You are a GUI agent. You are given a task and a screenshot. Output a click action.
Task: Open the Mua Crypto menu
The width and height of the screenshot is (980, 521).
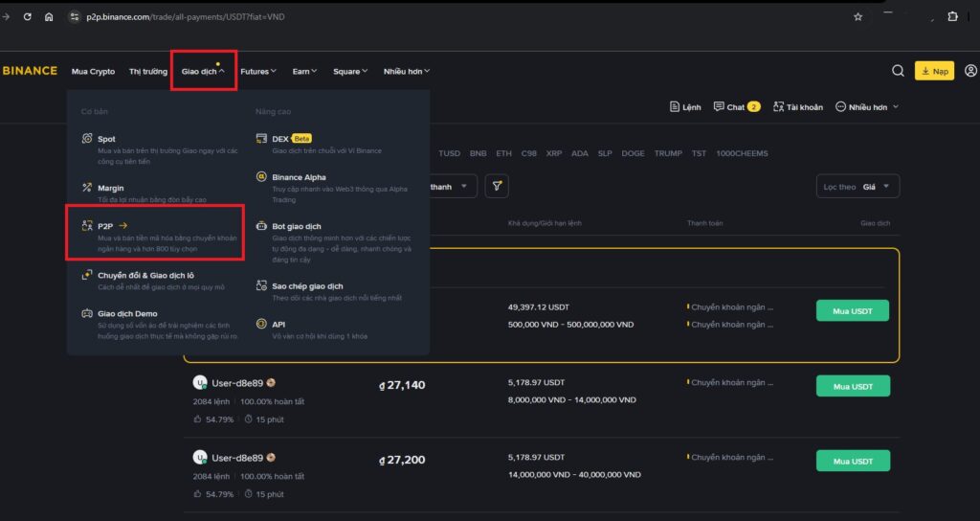tap(93, 71)
